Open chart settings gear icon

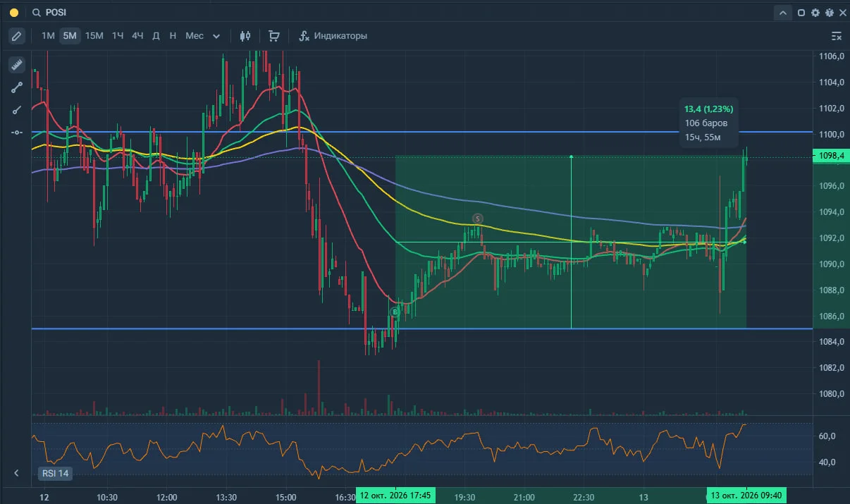(815, 13)
